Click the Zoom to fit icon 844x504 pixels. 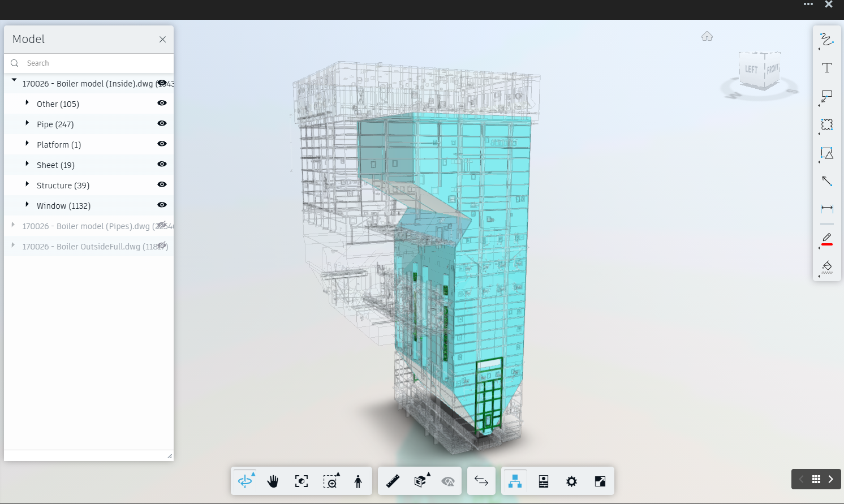coord(301,480)
